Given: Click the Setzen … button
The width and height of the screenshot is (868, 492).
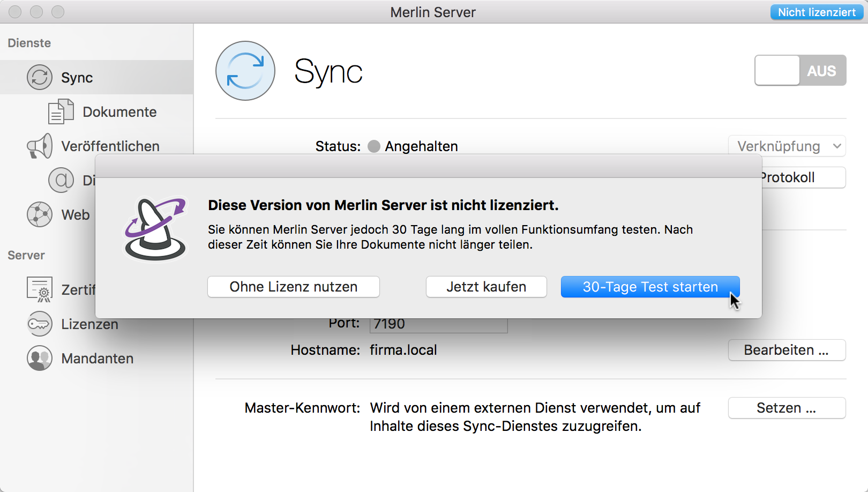Looking at the screenshot, I should (x=787, y=408).
